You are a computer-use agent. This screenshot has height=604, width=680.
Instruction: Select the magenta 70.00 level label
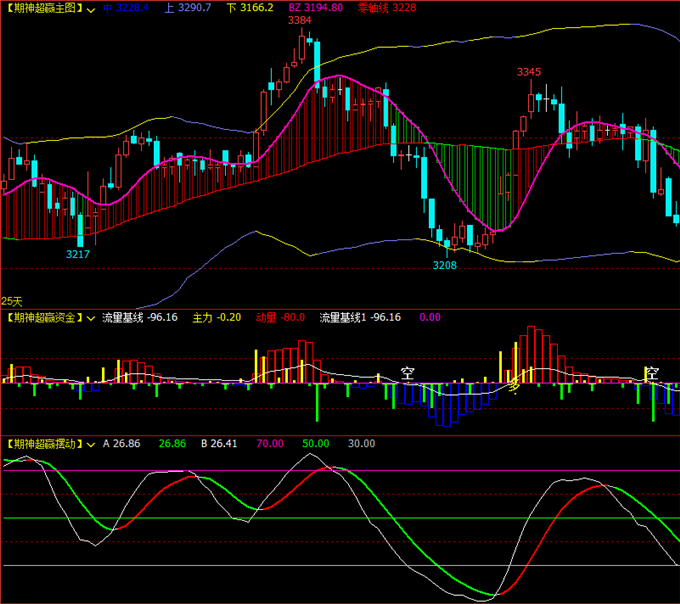point(270,444)
